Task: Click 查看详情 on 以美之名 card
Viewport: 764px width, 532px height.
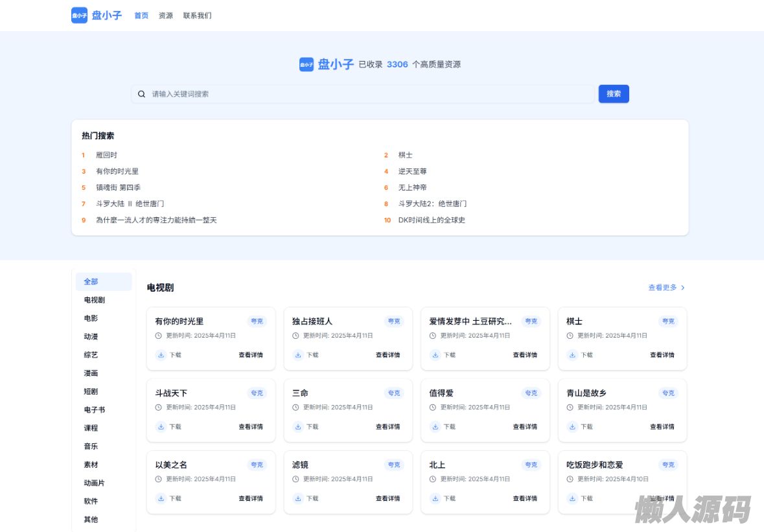Action: pos(250,498)
